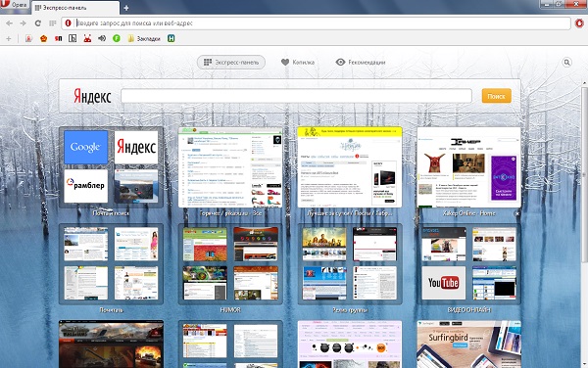Open the Google tile in the first folder

[85, 147]
